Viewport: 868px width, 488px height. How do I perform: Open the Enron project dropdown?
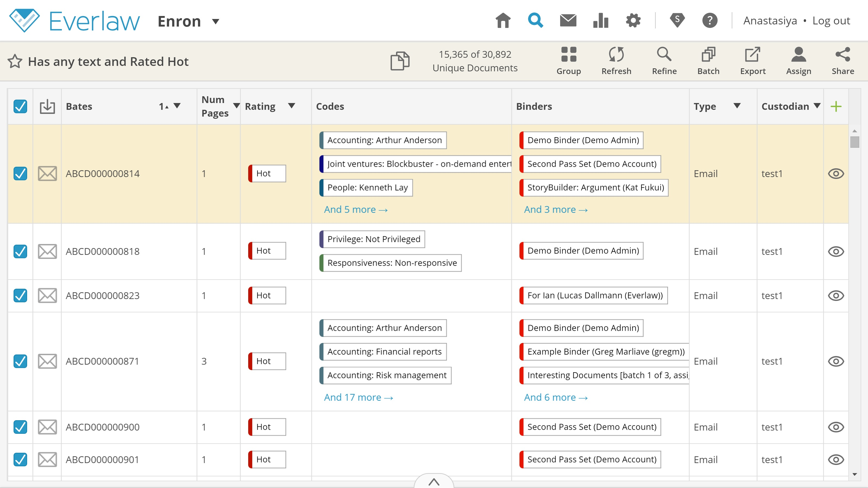[216, 21]
